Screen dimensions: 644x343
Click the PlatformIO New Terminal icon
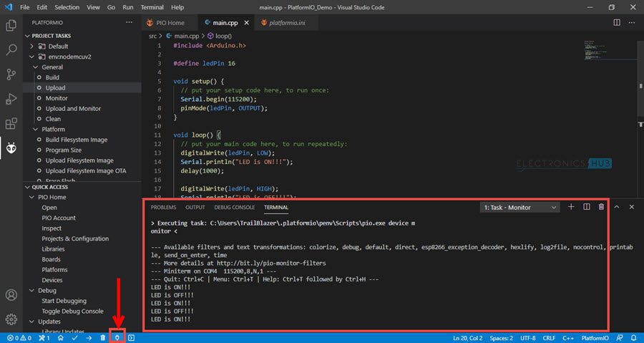click(131, 338)
